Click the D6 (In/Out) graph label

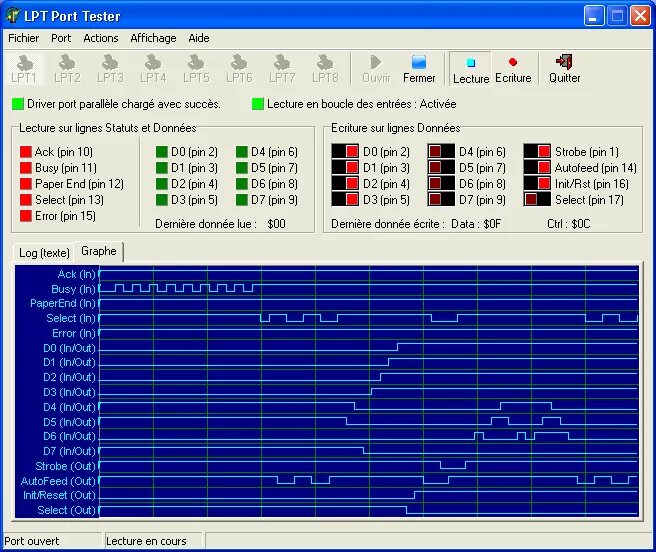tap(69, 436)
